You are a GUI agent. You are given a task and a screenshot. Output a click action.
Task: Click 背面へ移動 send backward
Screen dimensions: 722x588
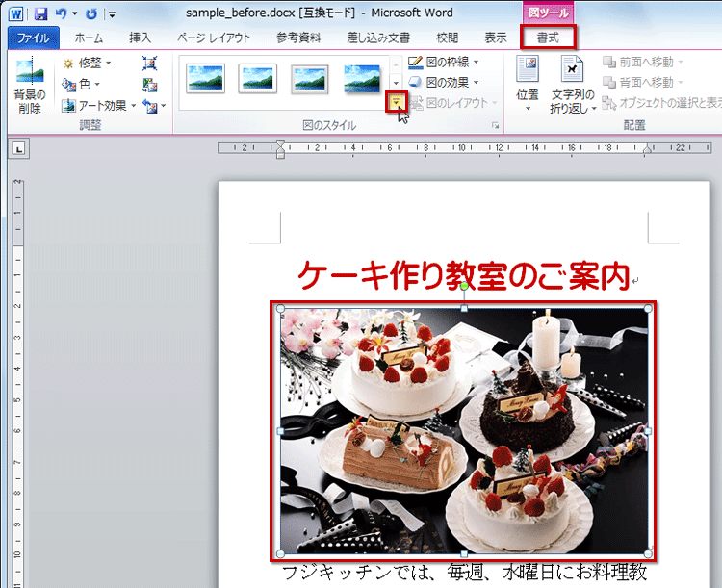tap(643, 83)
